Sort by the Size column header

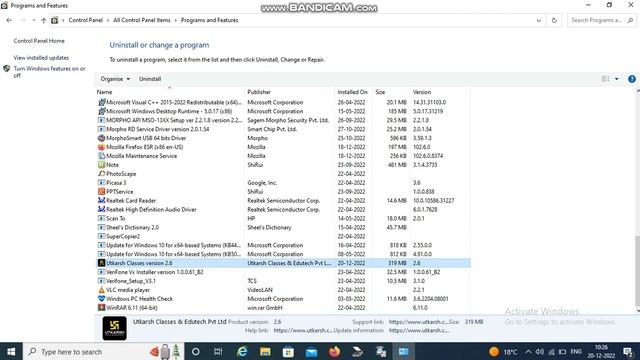click(x=391, y=92)
